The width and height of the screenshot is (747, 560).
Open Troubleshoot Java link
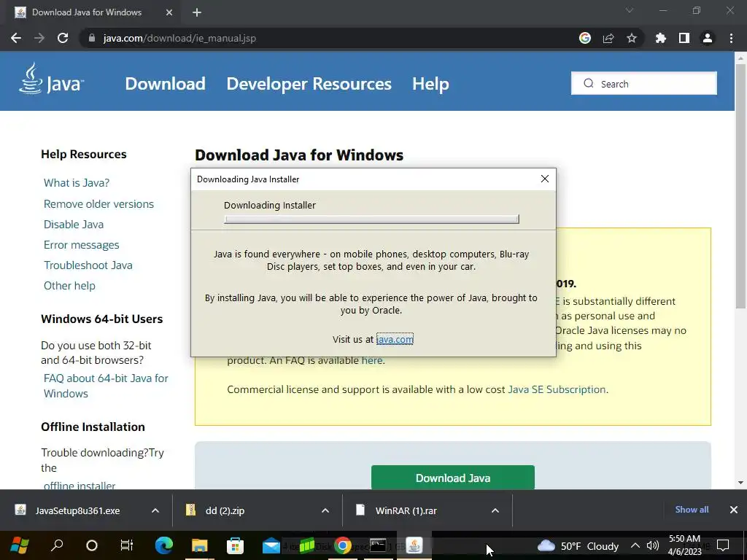click(88, 265)
